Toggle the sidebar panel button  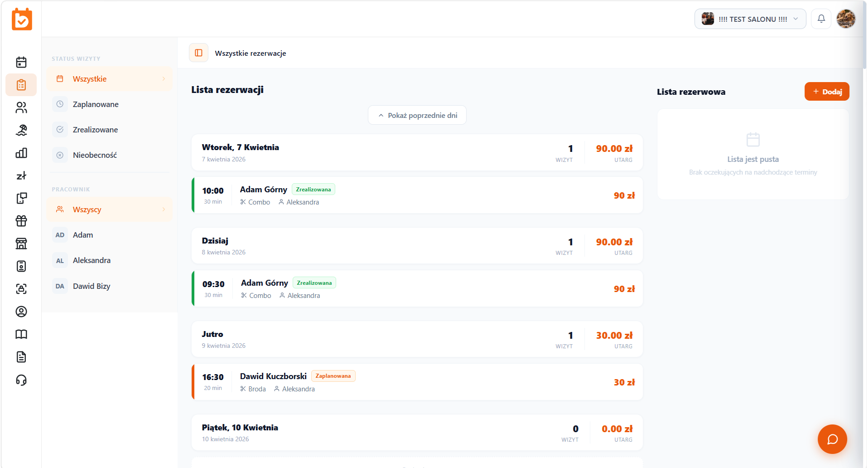pyautogui.click(x=198, y=53)
